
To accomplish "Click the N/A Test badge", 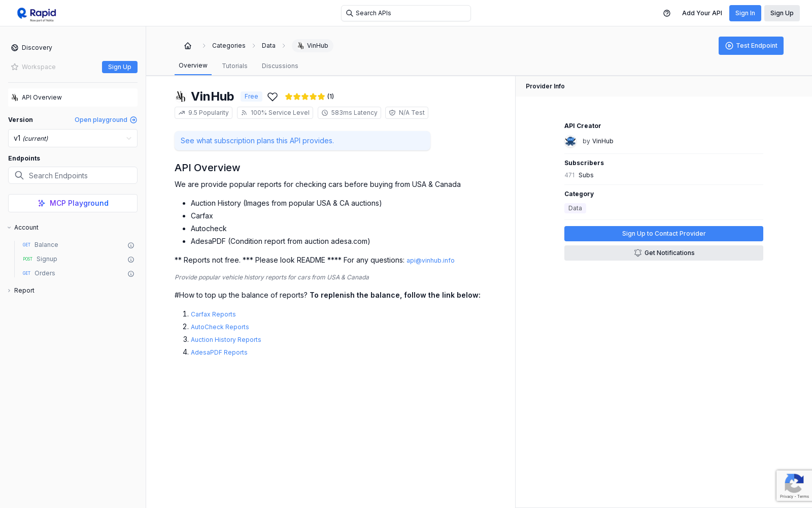I will (x=407, y=113).
